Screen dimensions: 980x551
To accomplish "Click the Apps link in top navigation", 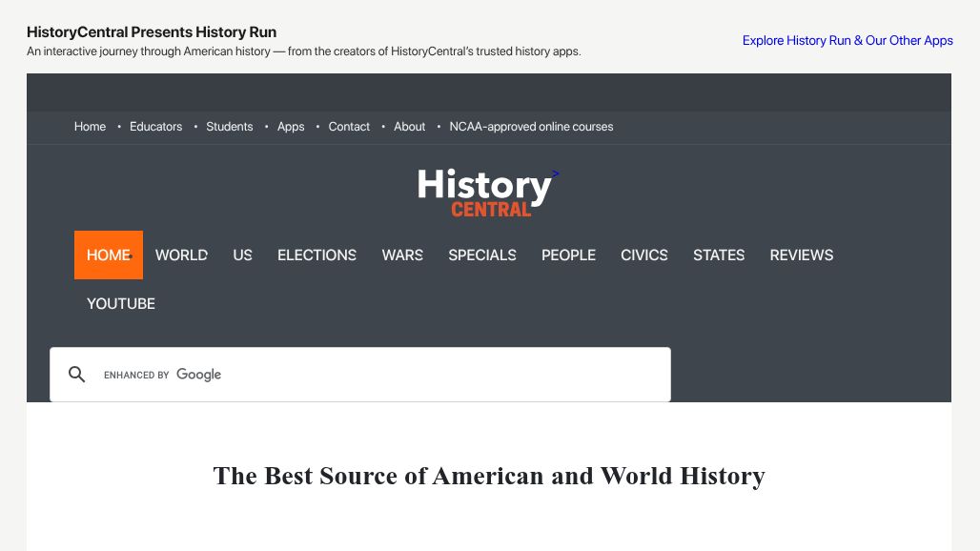I will (291, 126).
